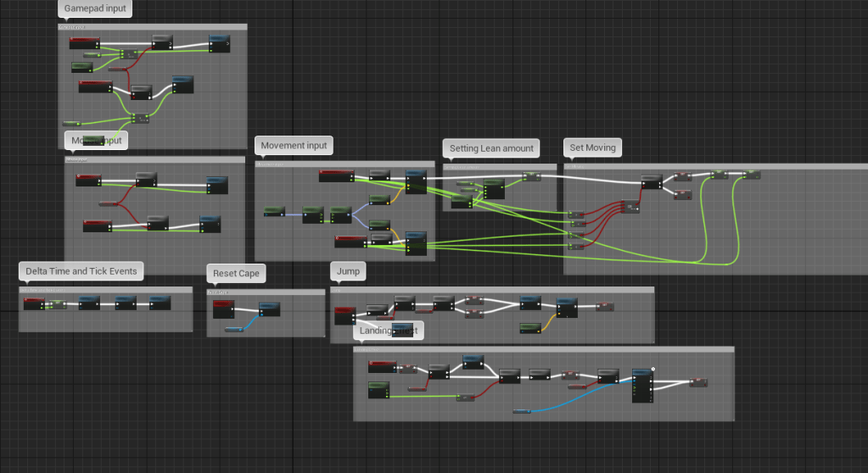868x473 pixels.
Task: Click the top red event node in Gamepad input
Action: point(84,43)
